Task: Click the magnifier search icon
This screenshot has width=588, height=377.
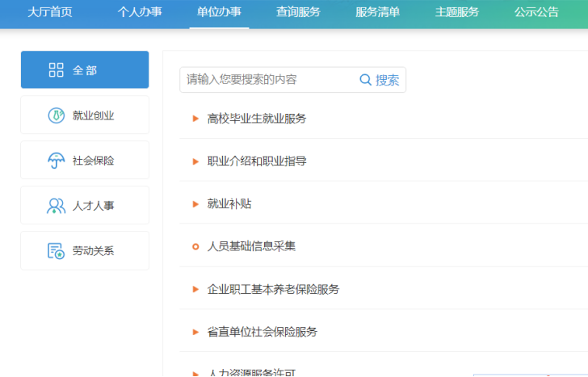Action: pyautogui.click(x=365, y=80)
